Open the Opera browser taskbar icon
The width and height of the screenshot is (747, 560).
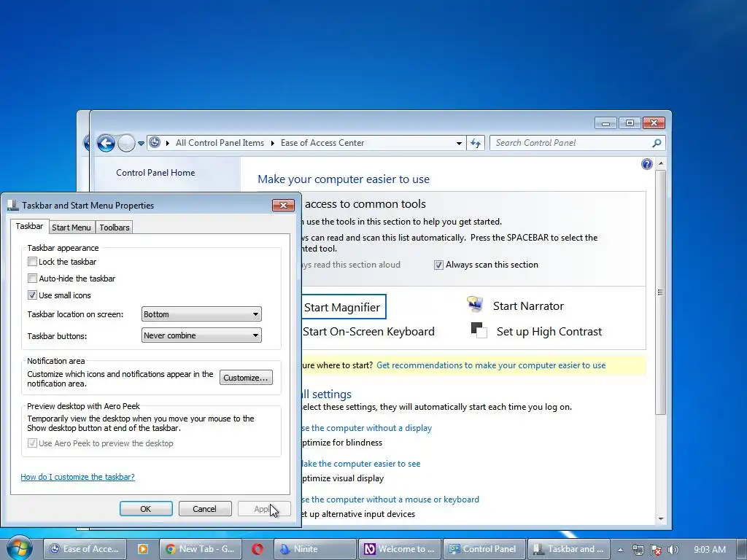click(x=258, y=549)
